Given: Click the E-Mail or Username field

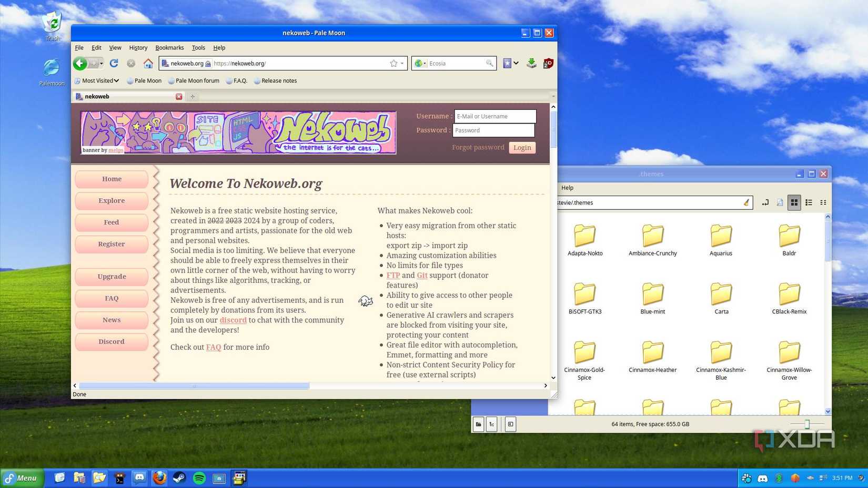Looking at the screenshot, I should coord(494,116).
